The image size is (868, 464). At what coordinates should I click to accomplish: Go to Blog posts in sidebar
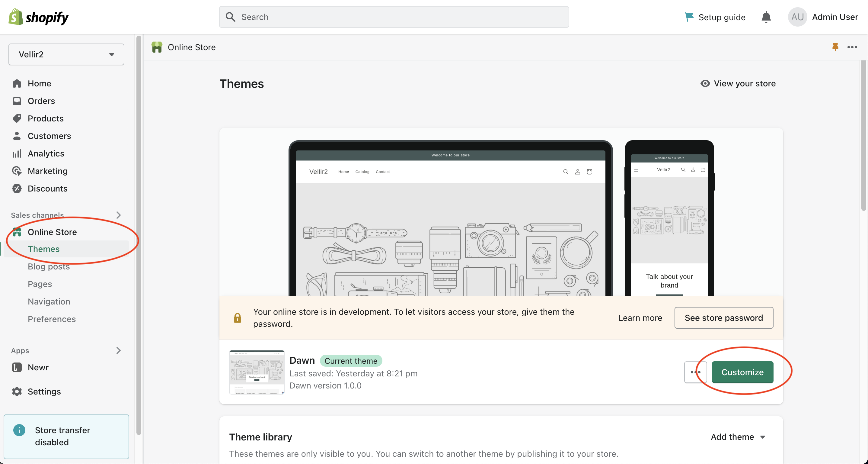(49, 266)
